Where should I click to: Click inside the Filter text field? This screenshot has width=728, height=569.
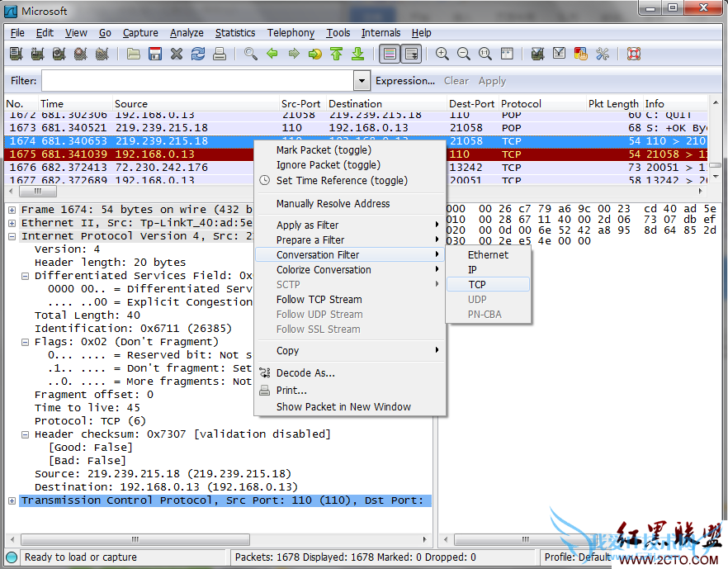click(198, 81)
